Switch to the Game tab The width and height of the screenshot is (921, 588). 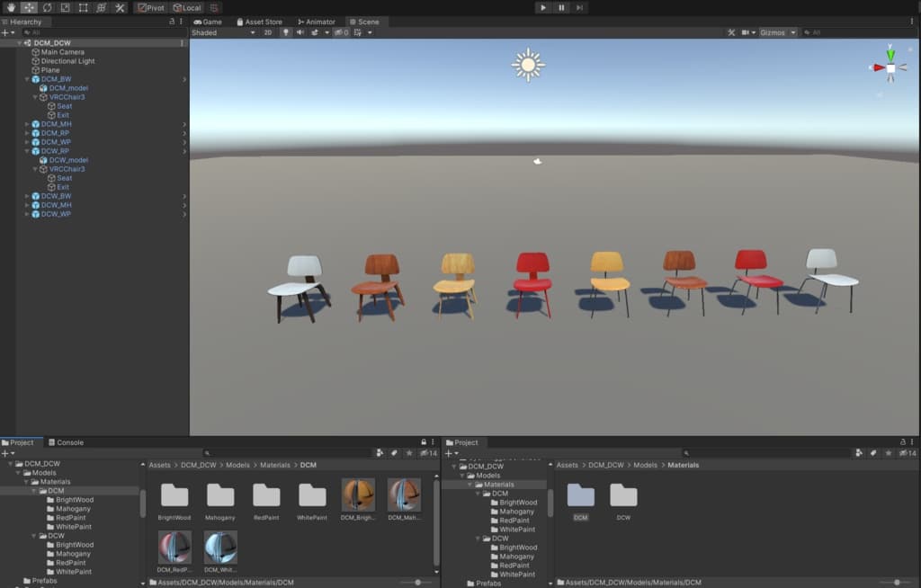pyautogui.click(x=208, y=22)
